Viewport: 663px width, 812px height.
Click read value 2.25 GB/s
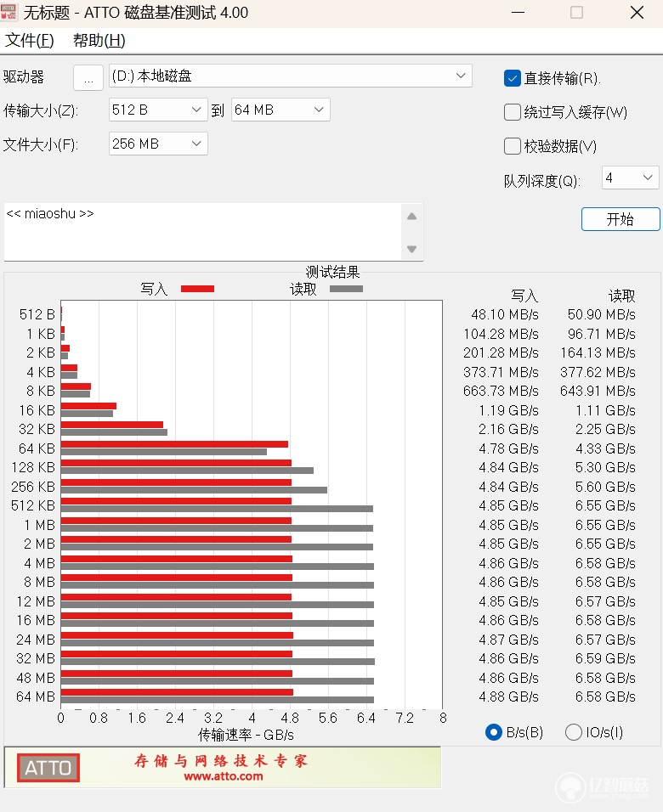click(605, 429)
